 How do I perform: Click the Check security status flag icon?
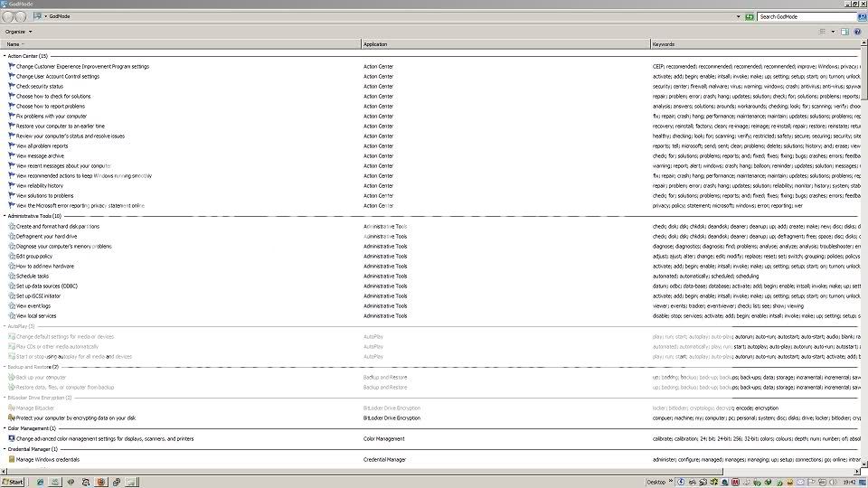click(12, 86)
